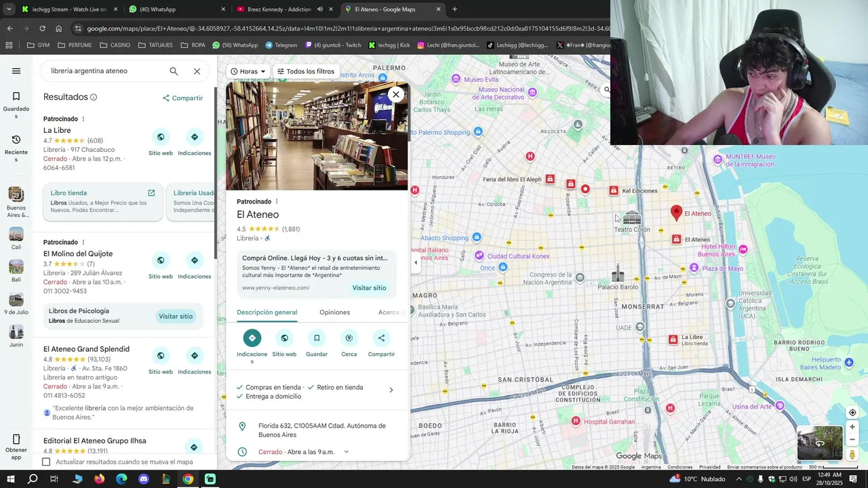Expand the opening hours for El Ateneo
Viewport: 868px width, 488px height.
[x=346, y=452]
